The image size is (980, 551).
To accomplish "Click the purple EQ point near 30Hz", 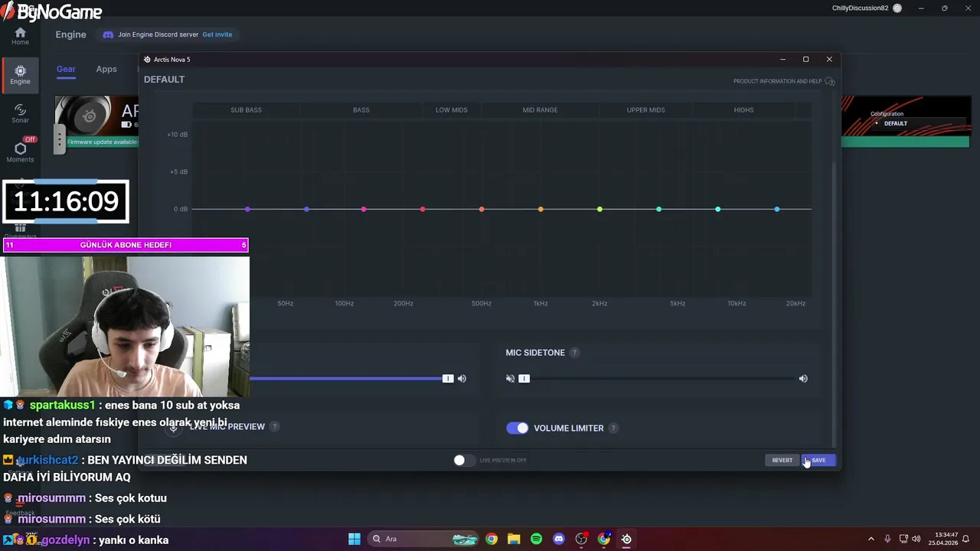I will (247, 209).
